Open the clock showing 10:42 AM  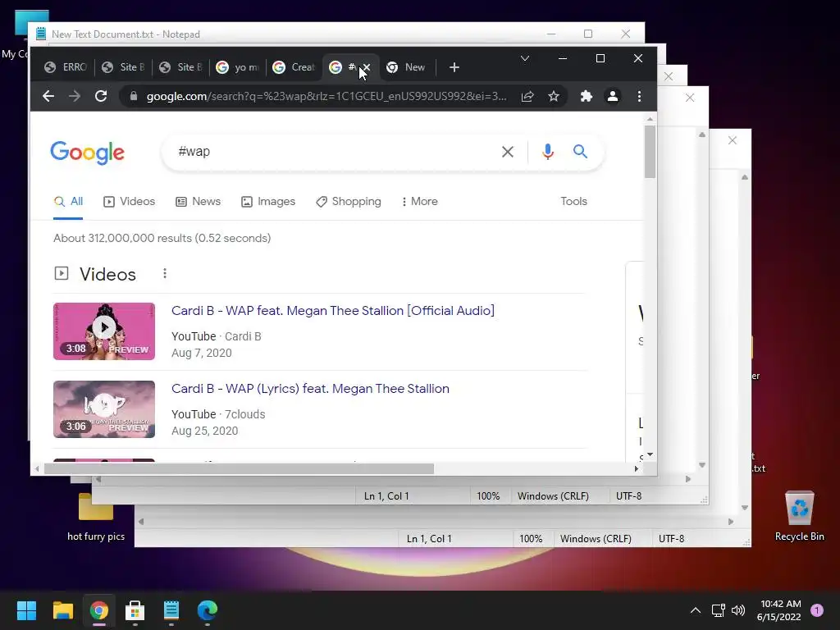click(779, 610)
